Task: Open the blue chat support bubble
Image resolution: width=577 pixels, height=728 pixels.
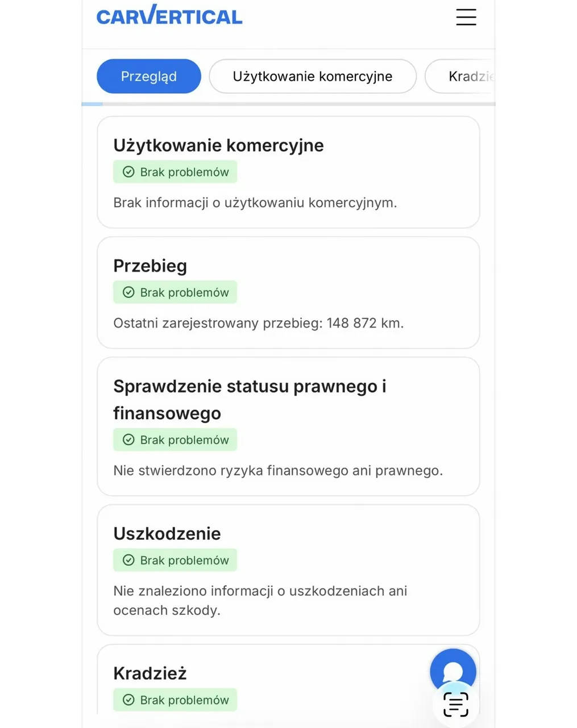Action: click(x=453, y=671)
